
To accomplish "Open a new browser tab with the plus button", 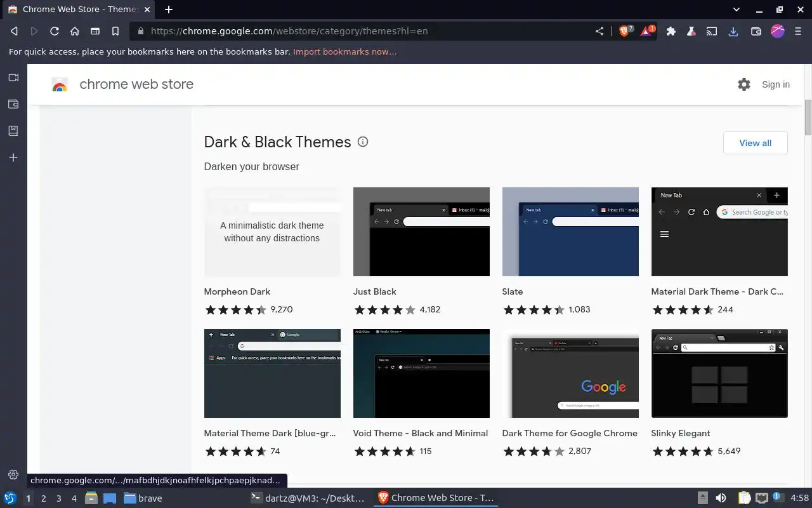I will pos(169,10).
